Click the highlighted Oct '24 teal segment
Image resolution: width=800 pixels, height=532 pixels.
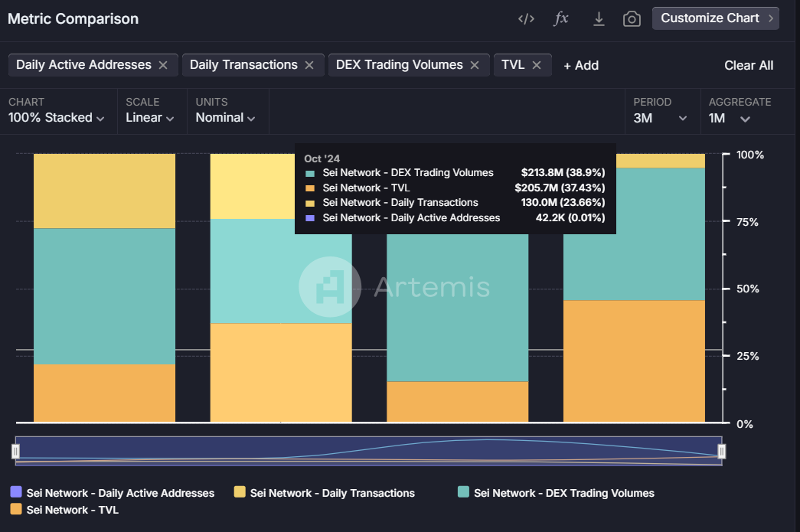[281, 271]
